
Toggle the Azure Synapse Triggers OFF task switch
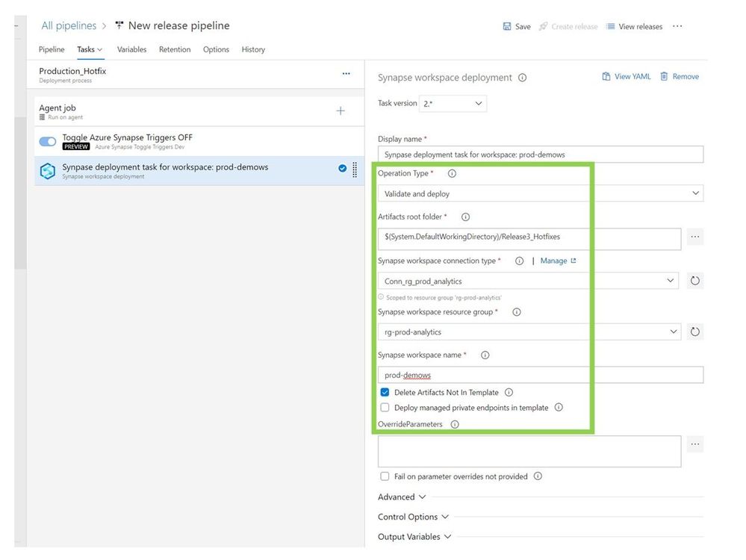click(48, 141)
